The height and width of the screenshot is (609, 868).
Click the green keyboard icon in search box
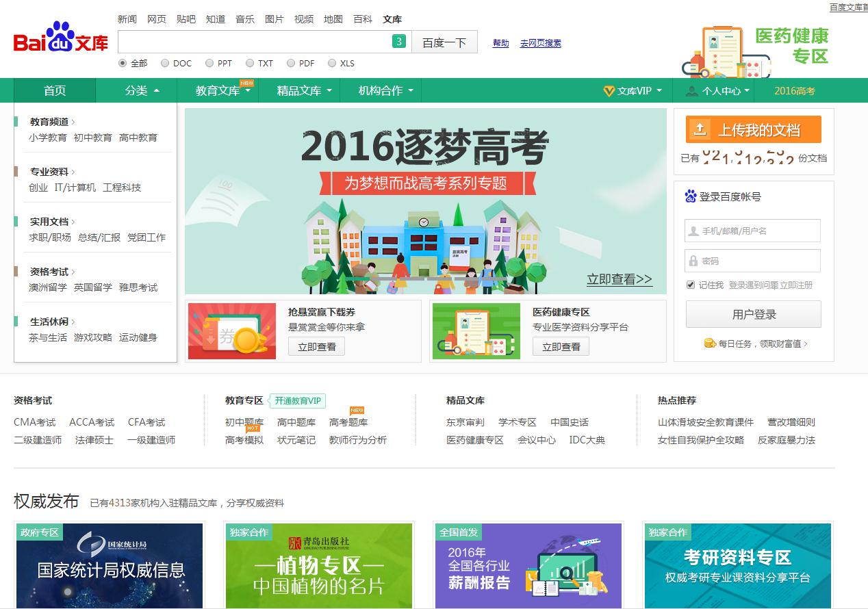pos(398,42)
